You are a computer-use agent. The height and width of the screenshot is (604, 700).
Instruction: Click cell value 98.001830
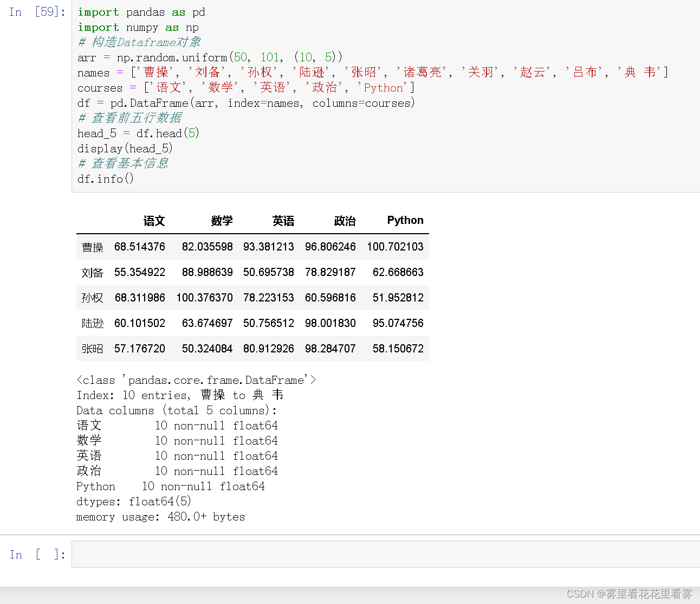pos(330,323)
